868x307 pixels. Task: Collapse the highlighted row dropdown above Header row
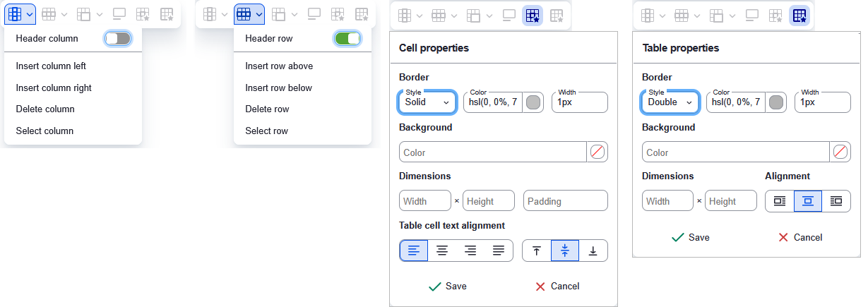(249, 14)
